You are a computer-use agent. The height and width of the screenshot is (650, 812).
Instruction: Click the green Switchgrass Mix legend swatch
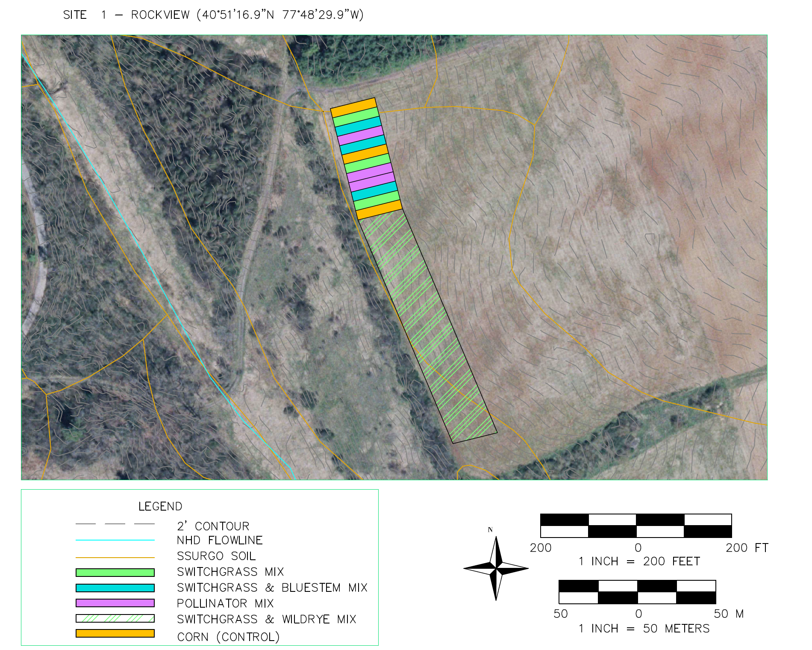click(x=115, y=573)
